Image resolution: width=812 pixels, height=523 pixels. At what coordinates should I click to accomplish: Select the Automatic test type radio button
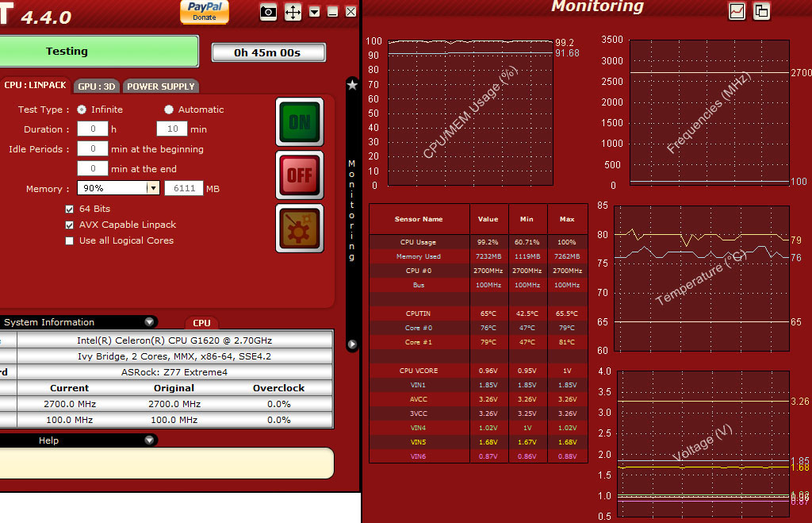(169, 110)
